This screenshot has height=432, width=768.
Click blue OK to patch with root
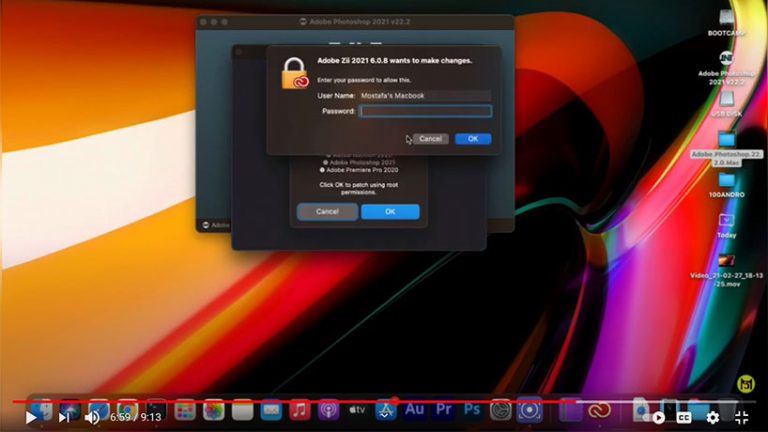click(x=390, y=212)
